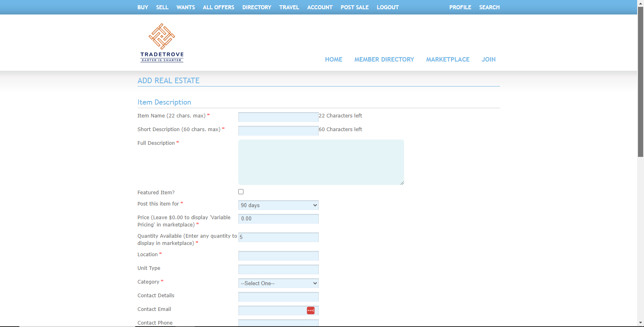Open the MEMBER DIRECTORY link
Viewport: 644px width, 327px height.
[x=384, y=60]
